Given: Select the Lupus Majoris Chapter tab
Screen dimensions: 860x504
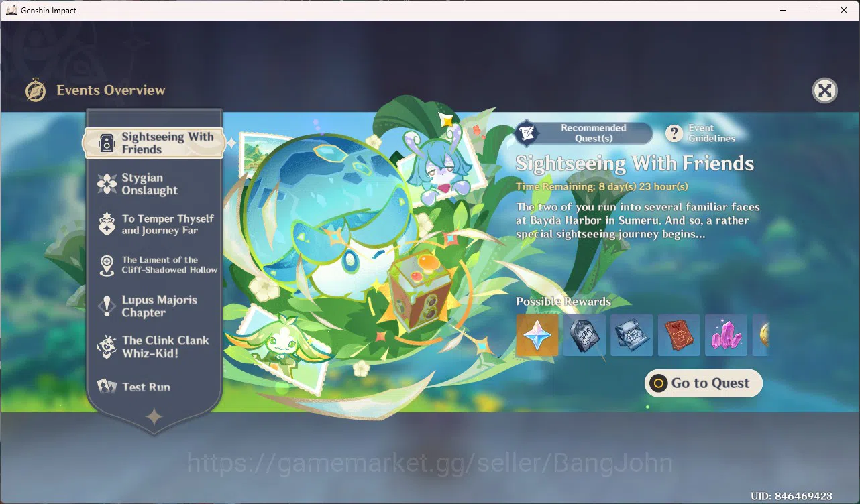Looking at the screenshot, I should point(154,306).
